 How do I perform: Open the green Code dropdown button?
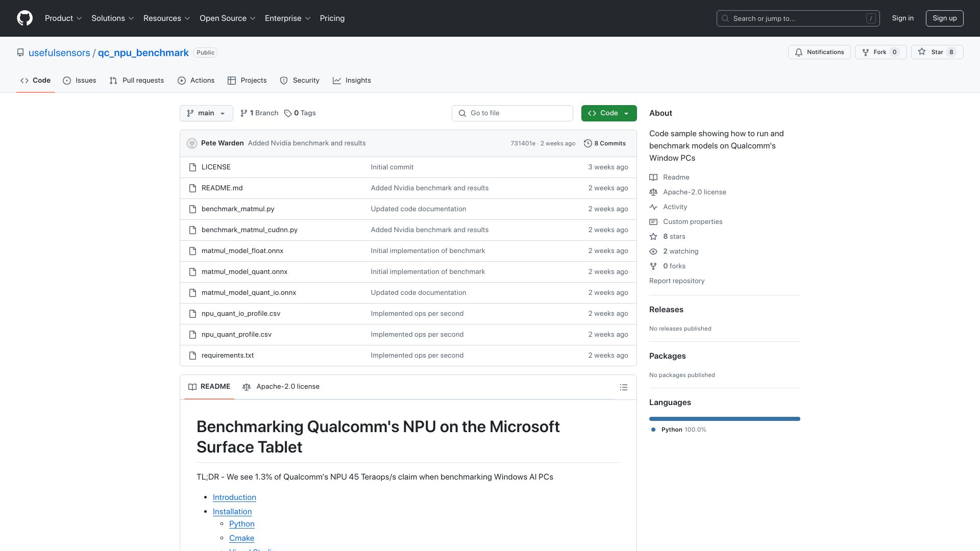tap(609, 113)
